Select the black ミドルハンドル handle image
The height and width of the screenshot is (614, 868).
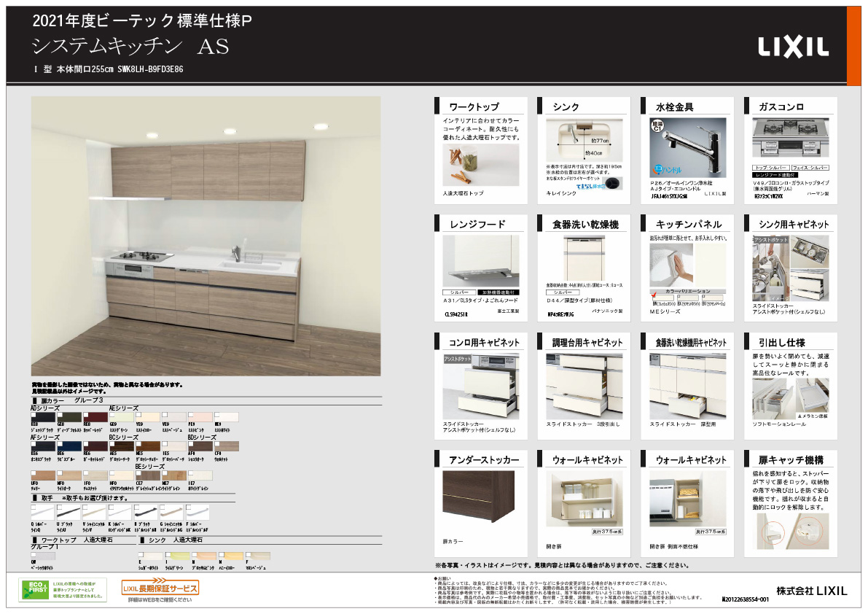(x=146, y=512)
